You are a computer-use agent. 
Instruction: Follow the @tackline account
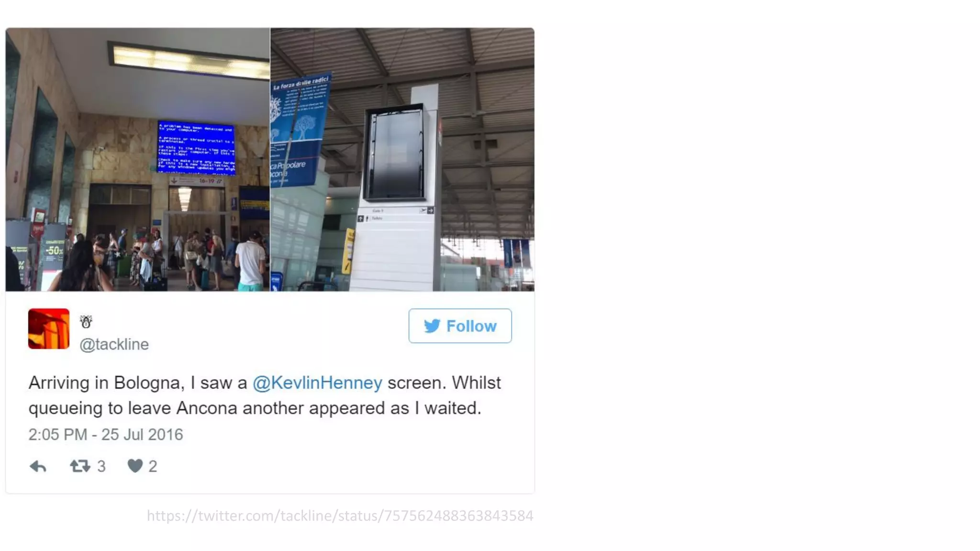(x=460, y=326)
